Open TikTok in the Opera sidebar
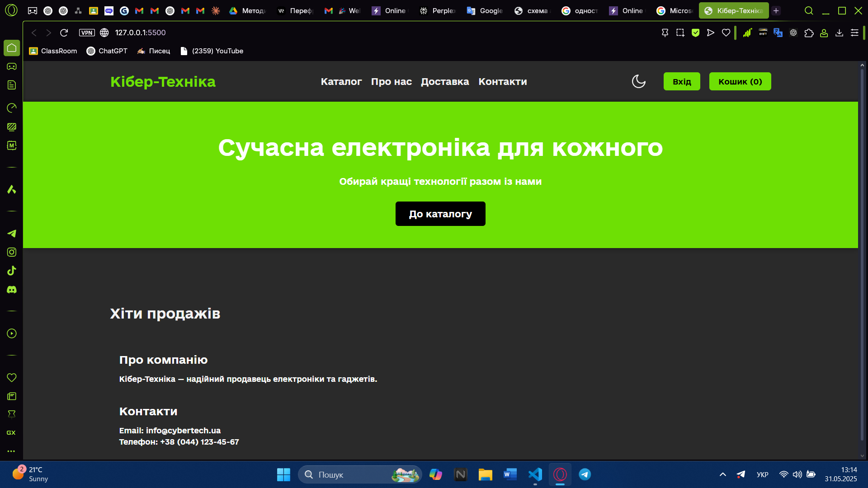 [12, 271]
